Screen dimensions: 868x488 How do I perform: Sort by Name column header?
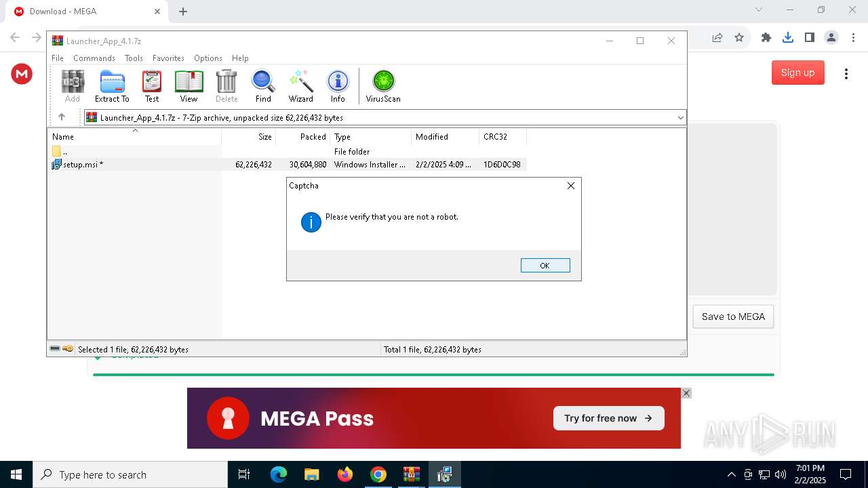point(134,137)
